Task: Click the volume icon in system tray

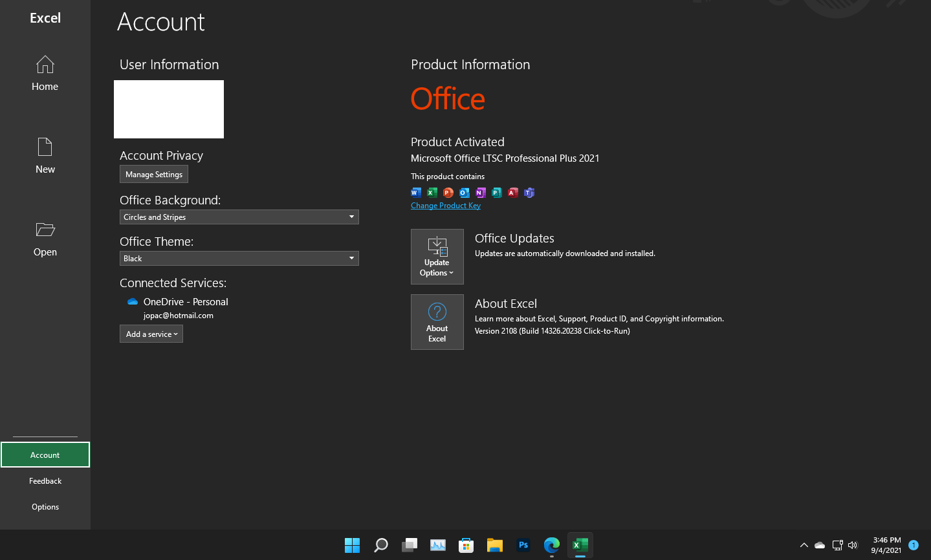Action: 853,545
